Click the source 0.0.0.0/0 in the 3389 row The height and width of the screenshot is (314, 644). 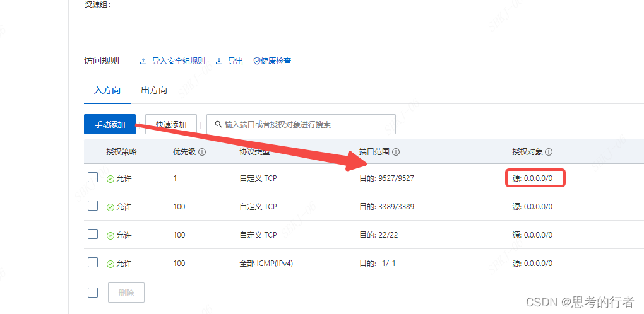coord(532,207)
